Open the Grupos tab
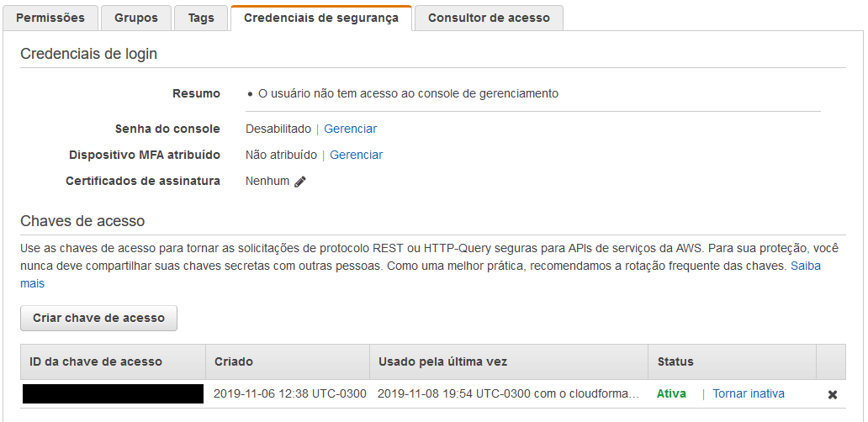 135,18
